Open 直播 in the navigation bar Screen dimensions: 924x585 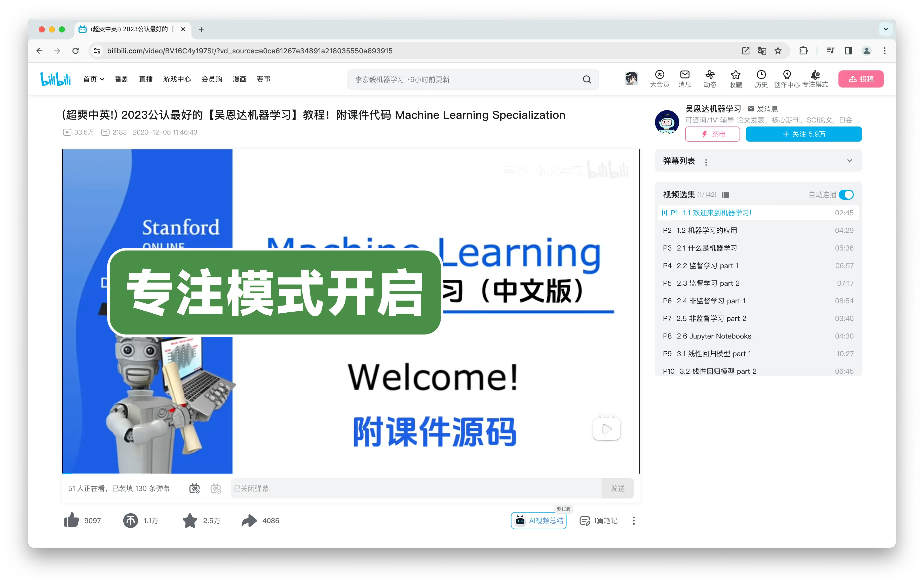coord(146,79)
